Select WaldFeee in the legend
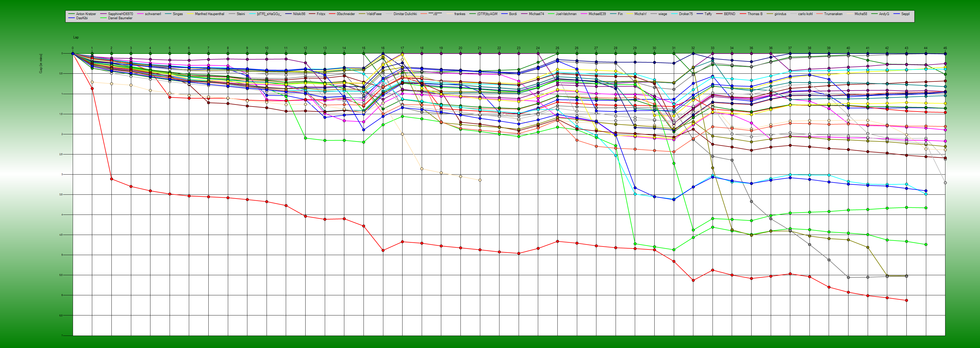This screenshot has height=348, width=980. click(x=374, y=14)
